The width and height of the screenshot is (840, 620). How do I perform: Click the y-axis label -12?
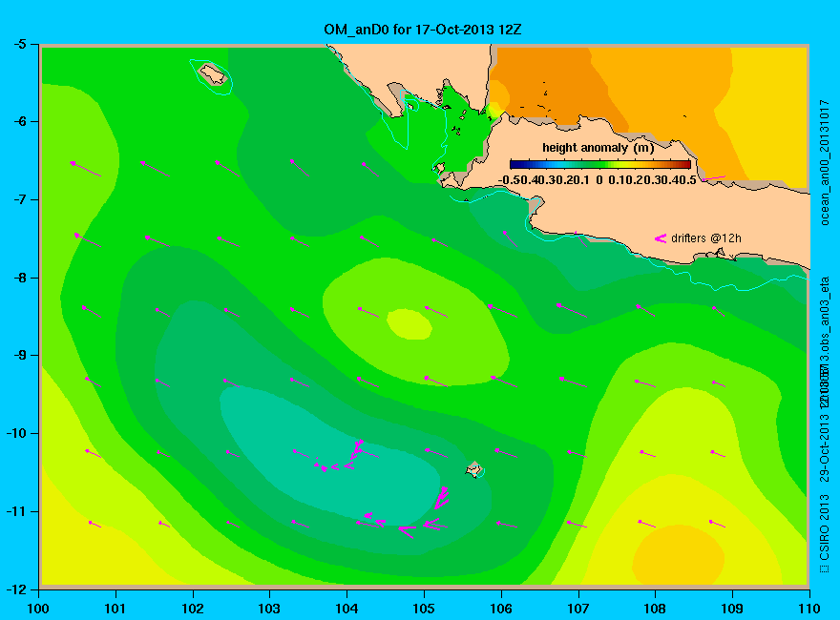tap(15, 589)
